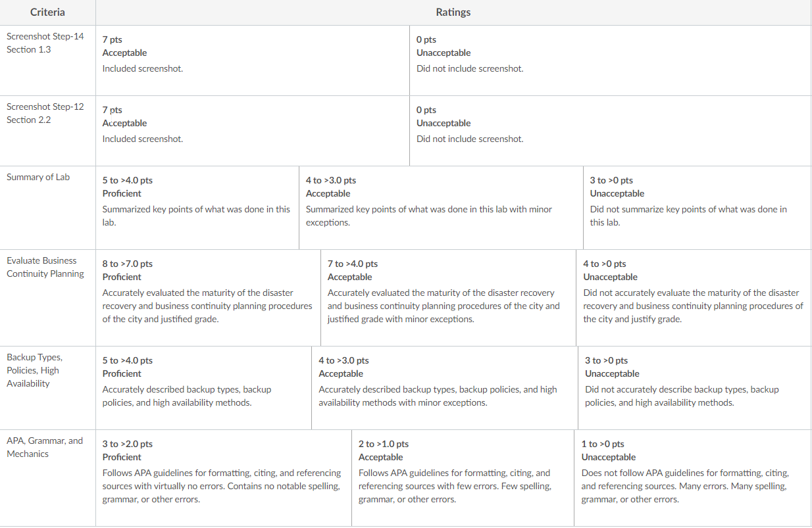Image resolution: width=812 pixels, height=528 pixels.
Task: Rate APA, Grammar, and Mechanics as Unacceptable
Action: click(693, 478)
